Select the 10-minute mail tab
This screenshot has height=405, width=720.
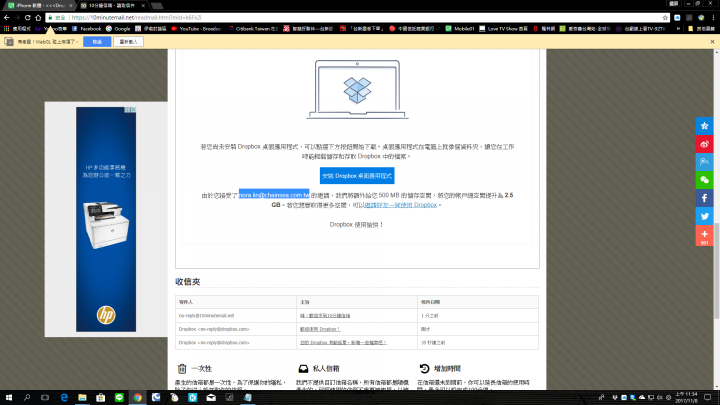(112, 6)
